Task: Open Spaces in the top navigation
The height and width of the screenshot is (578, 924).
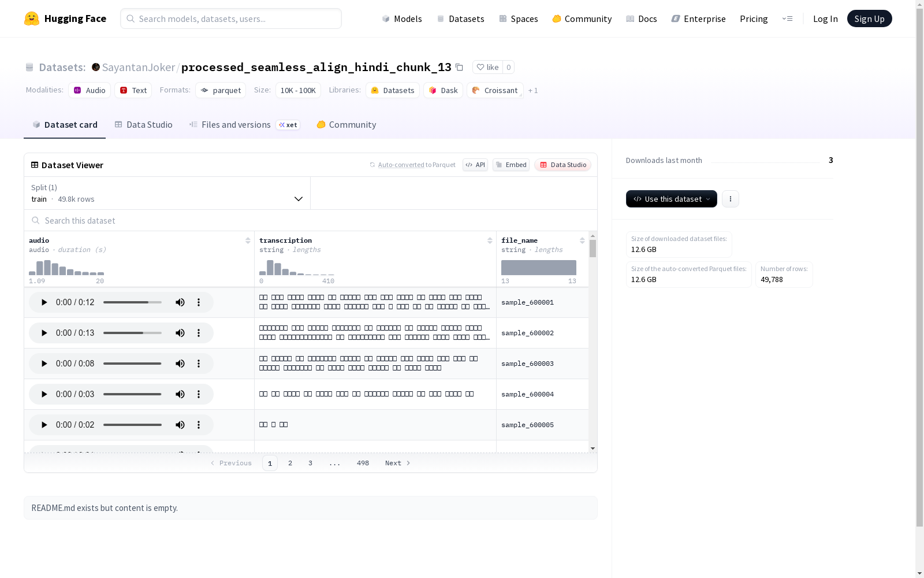Action: (x=519, y=18)
